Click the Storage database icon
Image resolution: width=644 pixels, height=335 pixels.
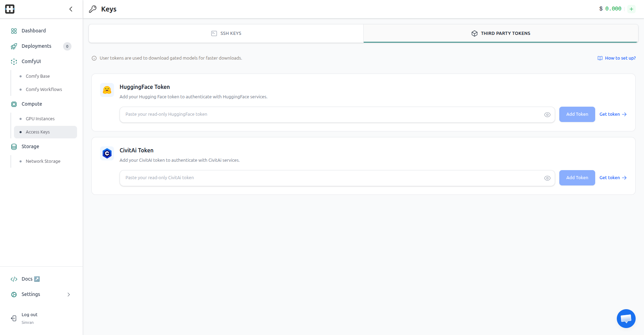point(14,147)
